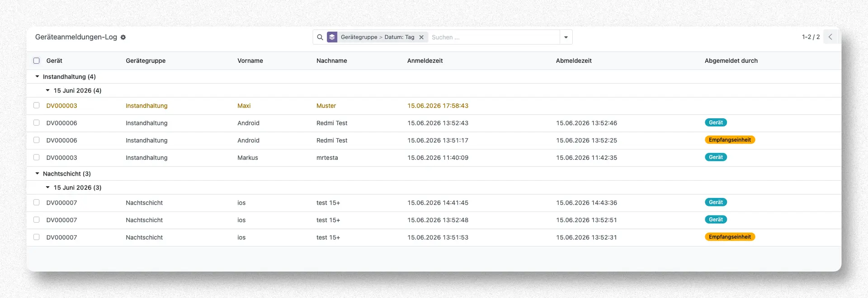Image resolution: width=868 pixels, height=298 pixels.
Task: Click logout time 15.06.2026 13:52:46
Action: pyautogui.click(x=586, y=123)
